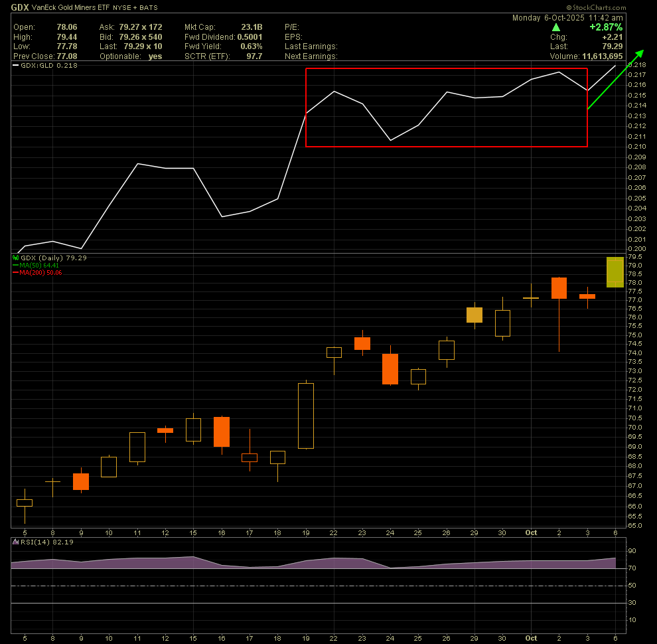Select the MA(200) 50.06 legend entry
This screenshot has height=644, width=657.
[40, 272]
